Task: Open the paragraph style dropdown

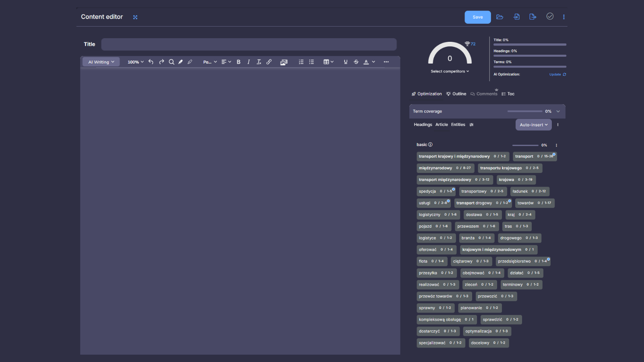Action: click(210, 62)
